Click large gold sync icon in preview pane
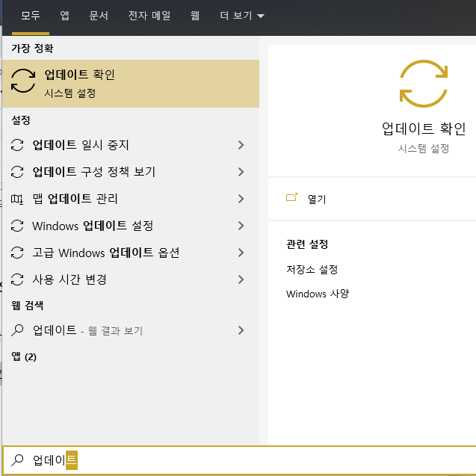Viewport: 476px width, 476px height. pyautogui.click(x=424, y=84)
